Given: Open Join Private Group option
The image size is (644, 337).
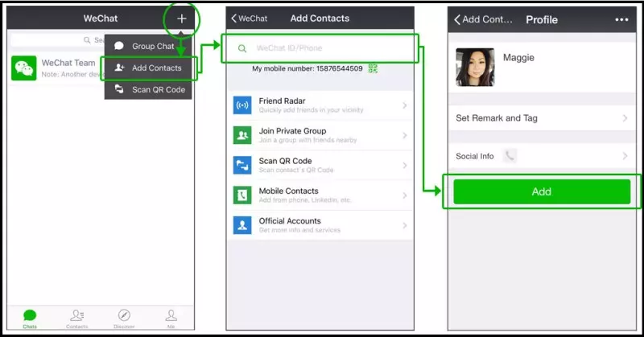Looking at the screenshot, I should [x=320, y=135].
